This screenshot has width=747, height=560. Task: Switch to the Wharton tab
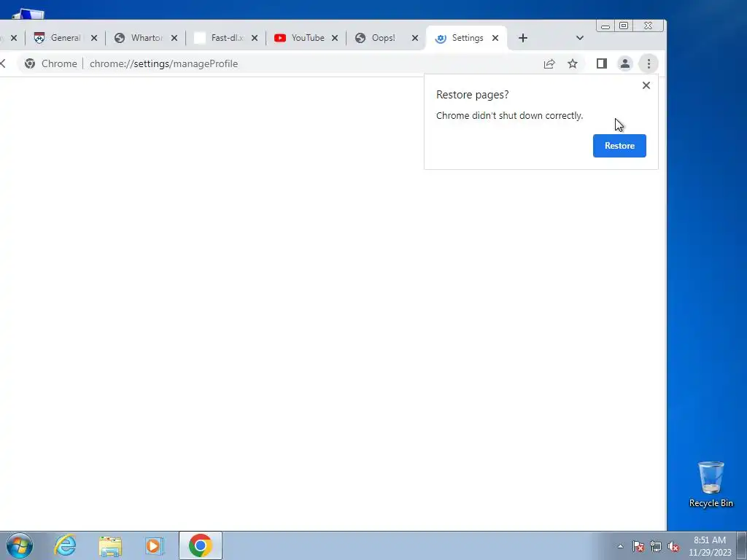click(146, 38)
